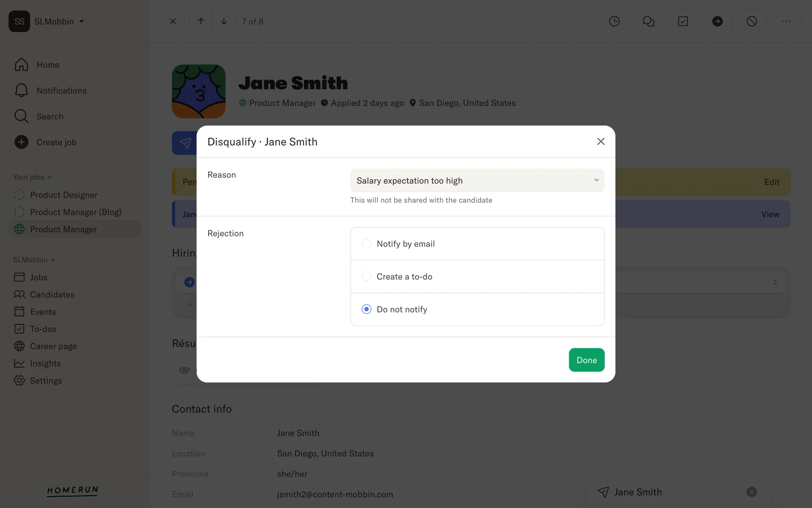Select the Notify by email radio option

(367, 244)
